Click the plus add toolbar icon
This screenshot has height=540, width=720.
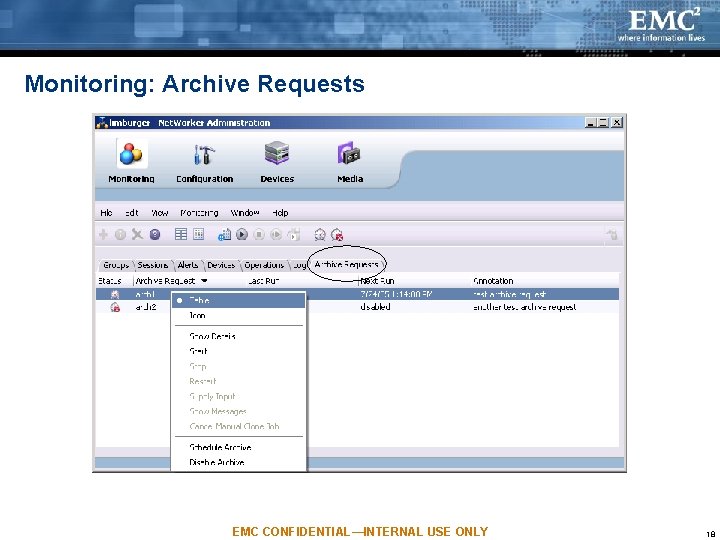[103, 235]
